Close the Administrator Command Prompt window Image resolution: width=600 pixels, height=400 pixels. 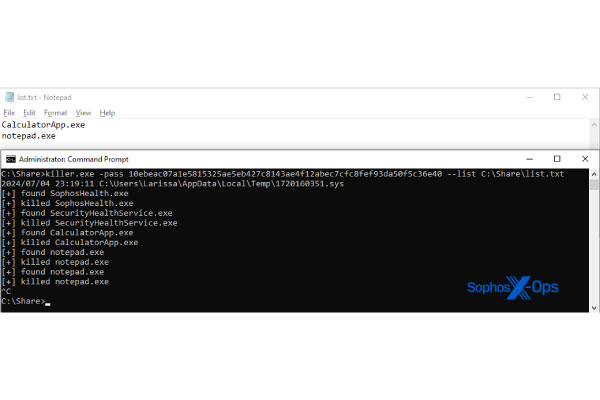pyautogui.click(x=585, y=159)
